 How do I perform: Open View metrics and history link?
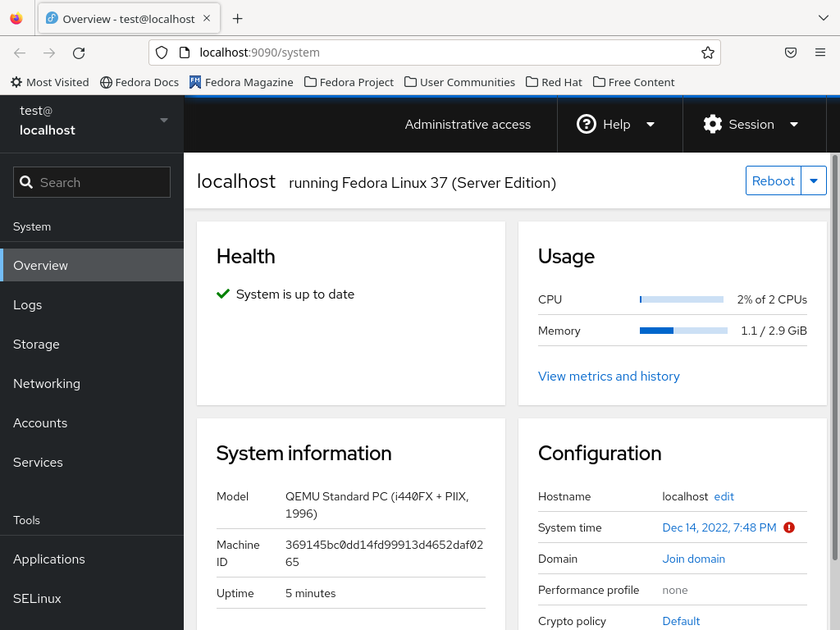coord(609,376)
